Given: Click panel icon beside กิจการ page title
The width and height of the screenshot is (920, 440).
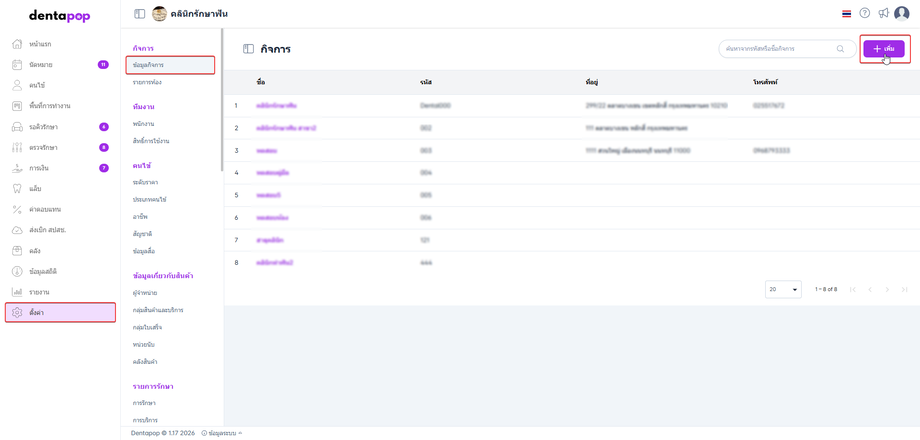Looking at the screenshot, I should click(248, 49).
